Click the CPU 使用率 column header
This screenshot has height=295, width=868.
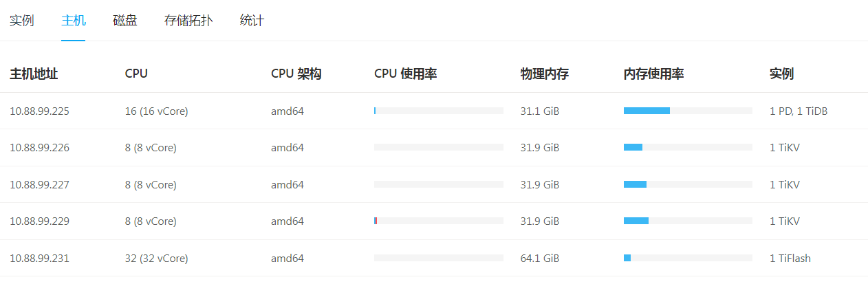coord(406,74)
